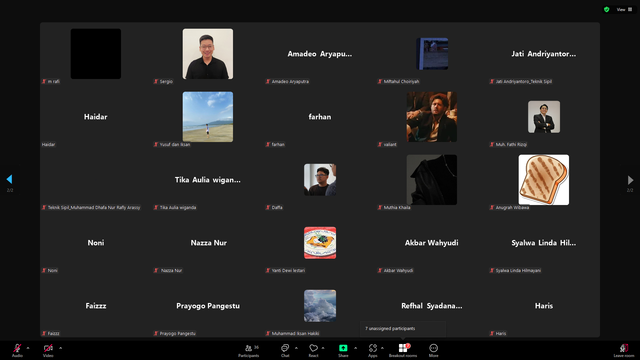Expand apps options arrow beside Apps

pyautogui.click(x=382, y=348)
